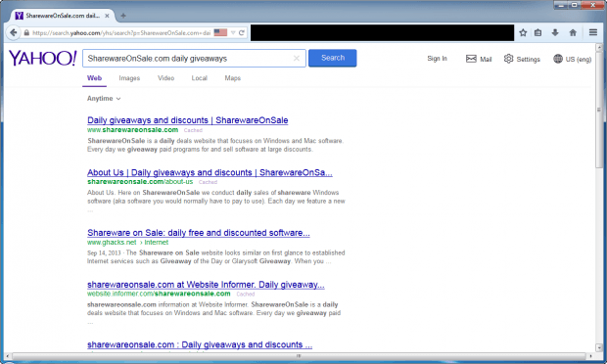Click the US flag icon in the address bar
Image resolution: width=607 pixels, height=364 pixels.
coord(220,32)
